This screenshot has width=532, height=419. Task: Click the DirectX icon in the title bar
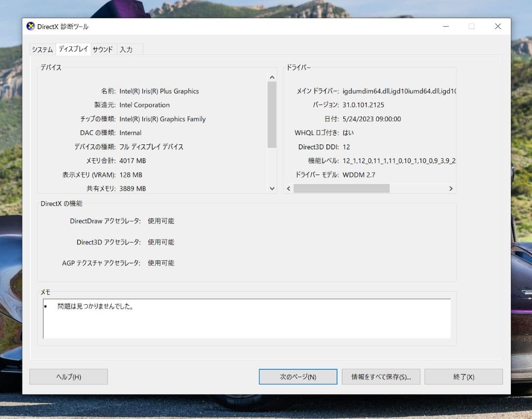(31, 26)
